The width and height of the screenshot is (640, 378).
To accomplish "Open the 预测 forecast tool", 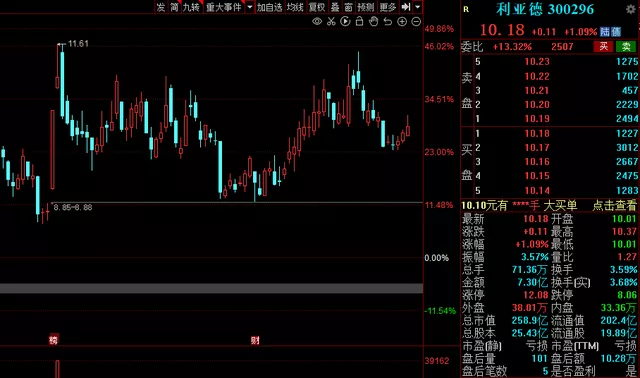I will click(x=366, y=7).
